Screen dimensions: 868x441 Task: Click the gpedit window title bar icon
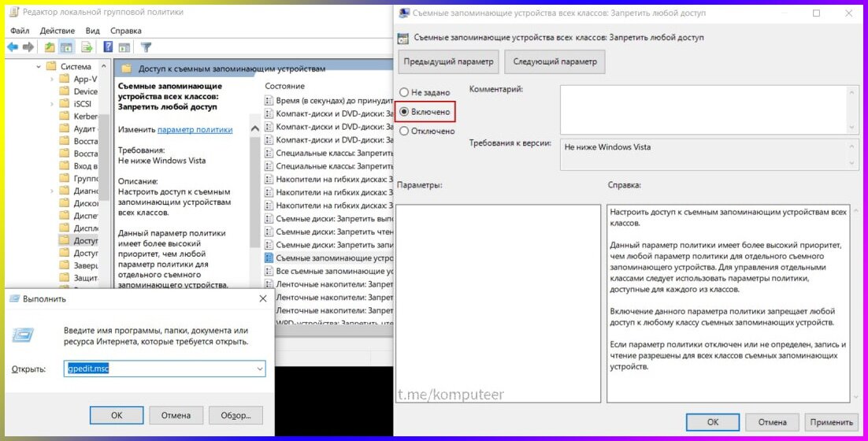click(13, 12)
